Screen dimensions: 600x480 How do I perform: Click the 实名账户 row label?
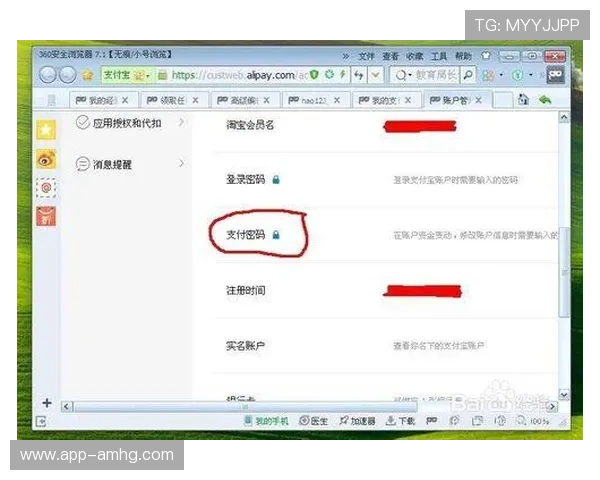coord(246,346)
